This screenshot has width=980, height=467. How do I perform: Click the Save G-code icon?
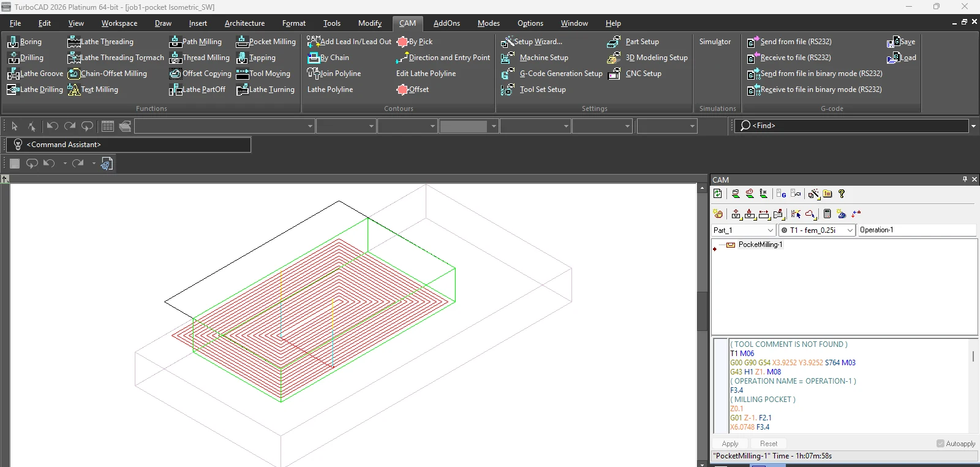(x=901, y=42)
